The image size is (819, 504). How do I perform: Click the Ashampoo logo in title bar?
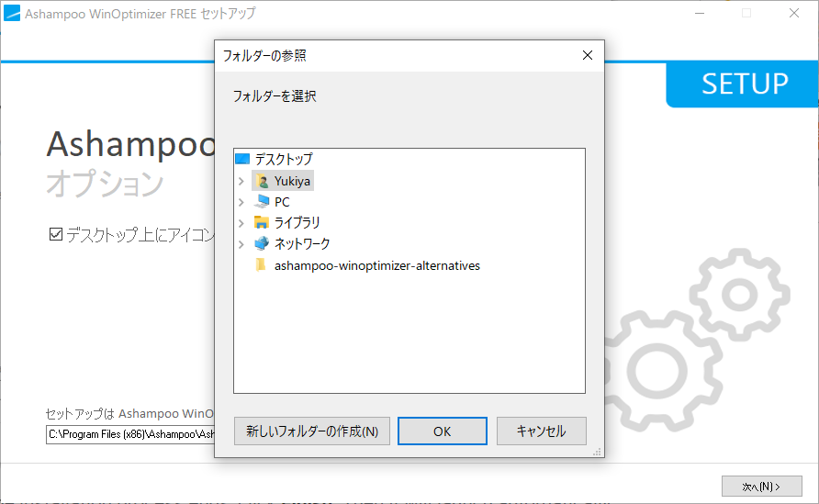12,13
